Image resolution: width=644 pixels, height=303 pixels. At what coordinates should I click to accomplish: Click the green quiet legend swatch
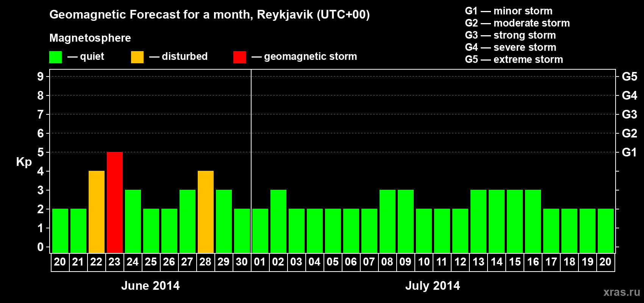55,57
